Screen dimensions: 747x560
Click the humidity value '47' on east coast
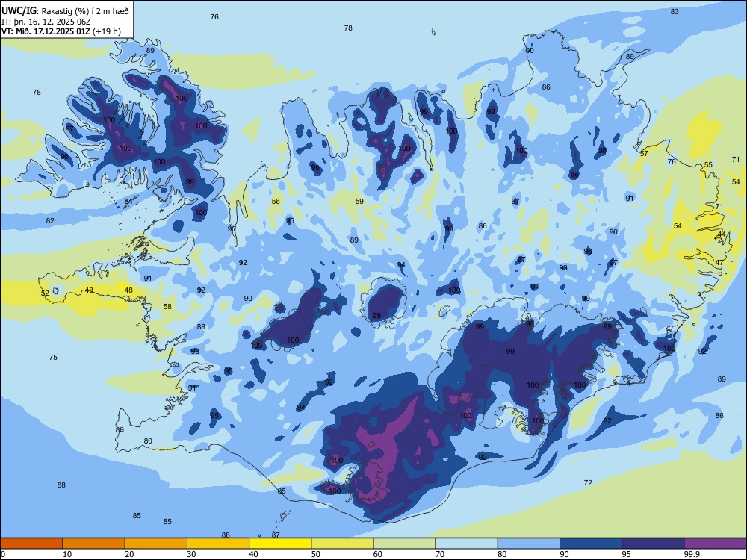[x=719, y=262]
